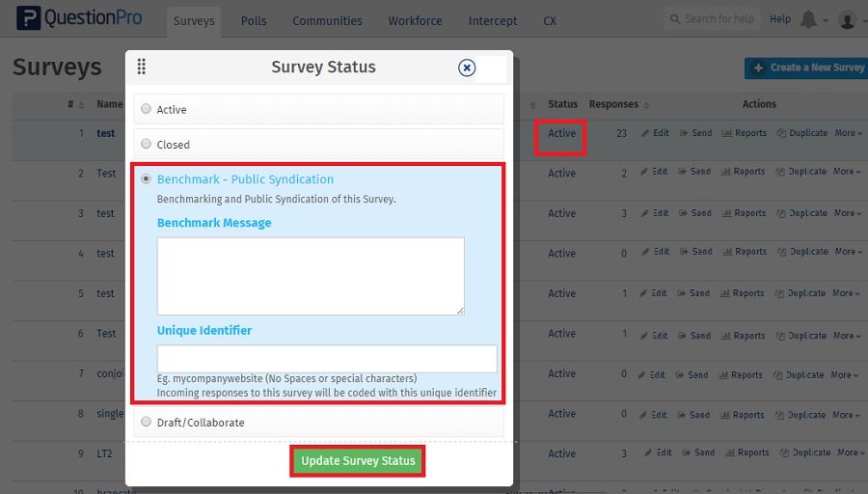Choose the Draft/Collaborate radio option

coord(147,422)
